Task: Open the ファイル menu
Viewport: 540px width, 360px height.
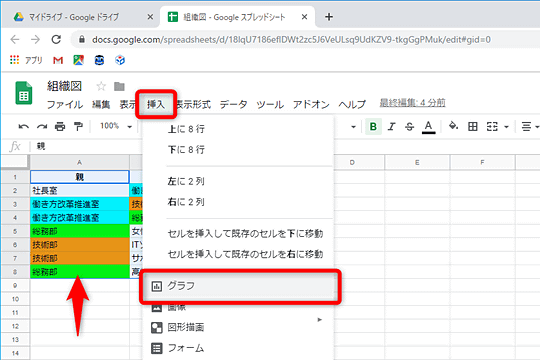Action: tap(65, 105)
